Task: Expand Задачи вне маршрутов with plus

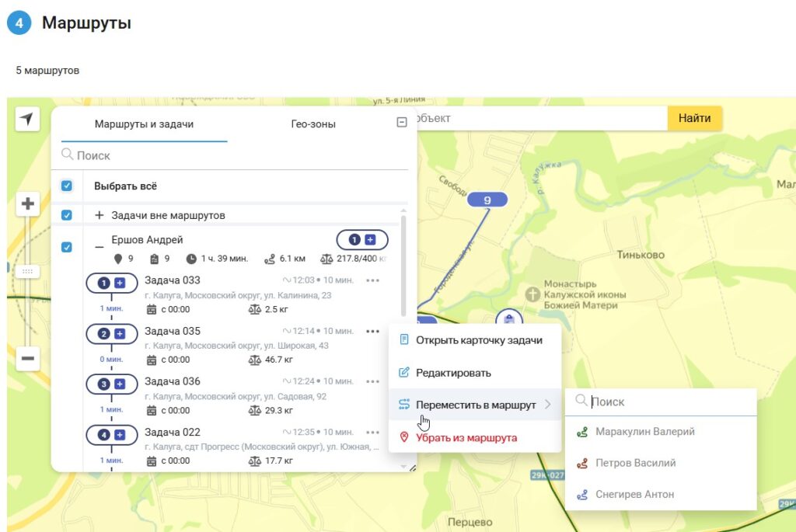Action: click(99, 215)
